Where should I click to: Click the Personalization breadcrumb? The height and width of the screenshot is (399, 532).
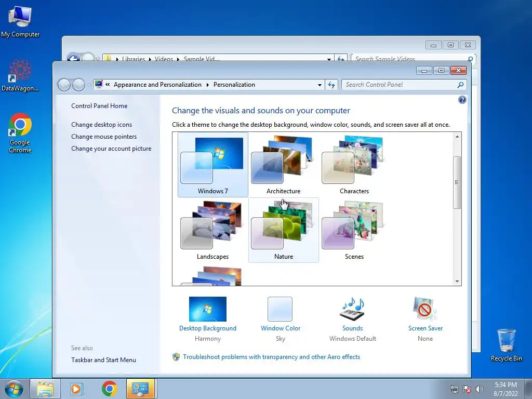[x=234, y=85]
